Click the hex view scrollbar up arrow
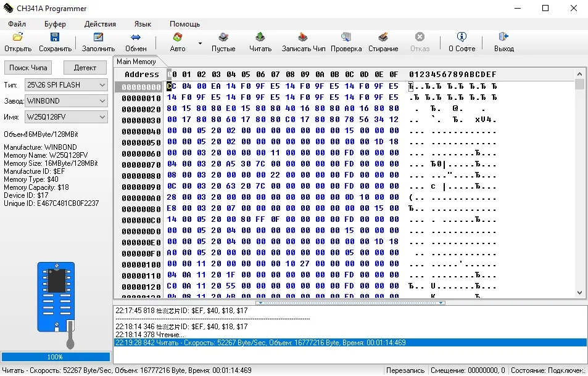Image resolution: width=588 pixels, height=376 pixels. point(579,74)
